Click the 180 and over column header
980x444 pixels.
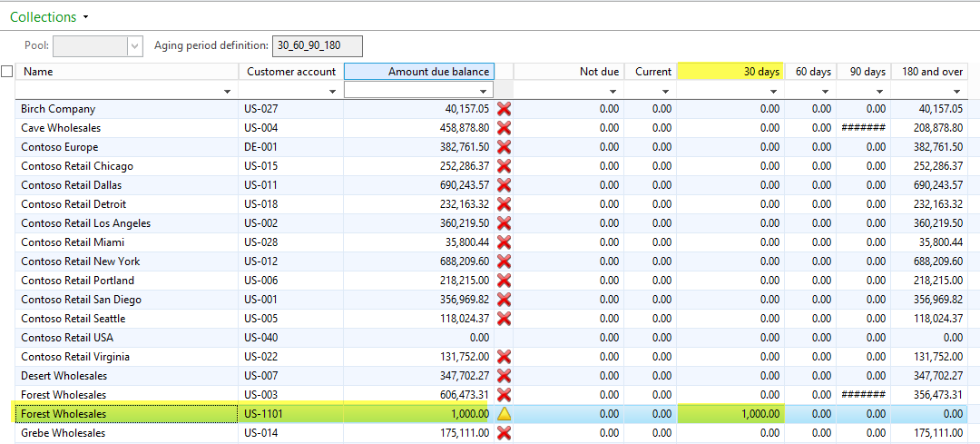coord(932,72)
